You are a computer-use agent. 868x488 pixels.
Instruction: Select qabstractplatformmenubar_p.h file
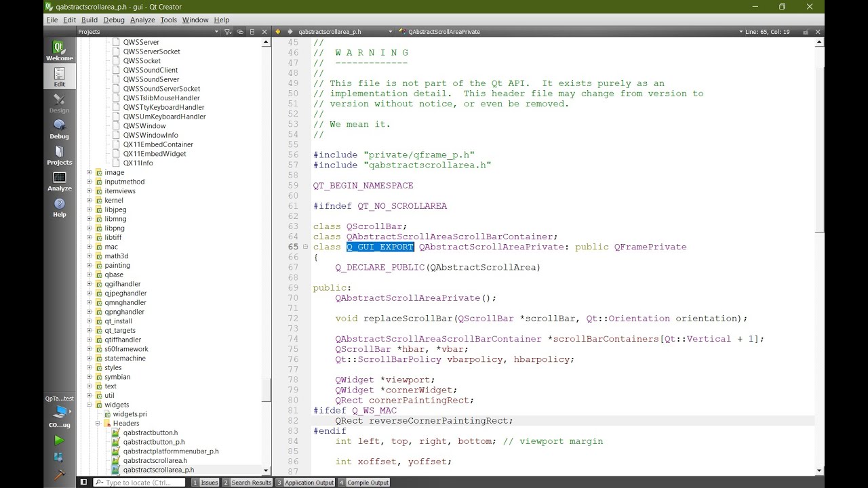tap(171, 451)
